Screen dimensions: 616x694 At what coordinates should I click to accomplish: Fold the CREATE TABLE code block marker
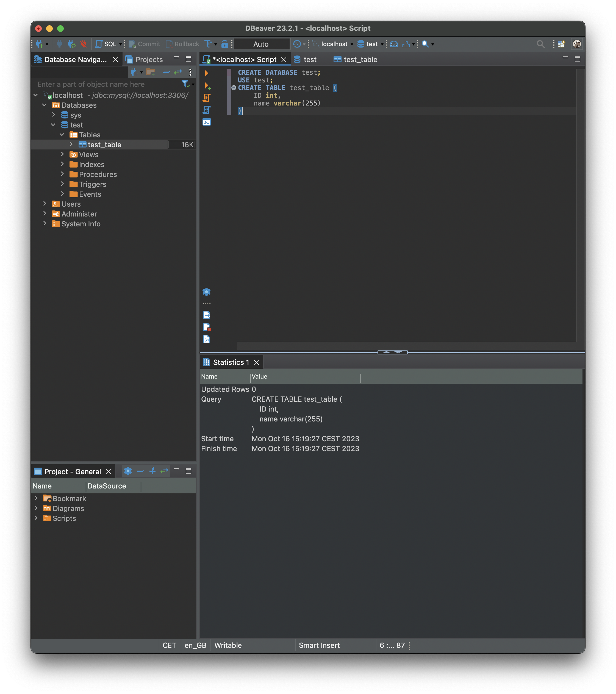tap(234, 88)
